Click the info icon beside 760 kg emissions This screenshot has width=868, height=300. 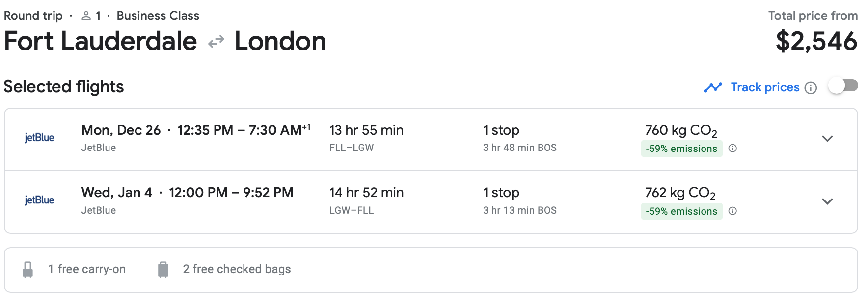point(732,149)
